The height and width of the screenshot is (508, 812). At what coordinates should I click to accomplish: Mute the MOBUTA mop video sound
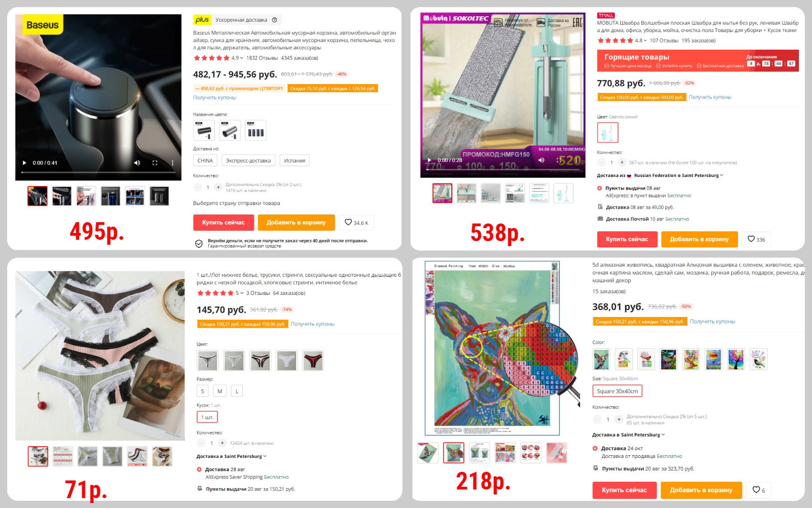tap(541, 160)
